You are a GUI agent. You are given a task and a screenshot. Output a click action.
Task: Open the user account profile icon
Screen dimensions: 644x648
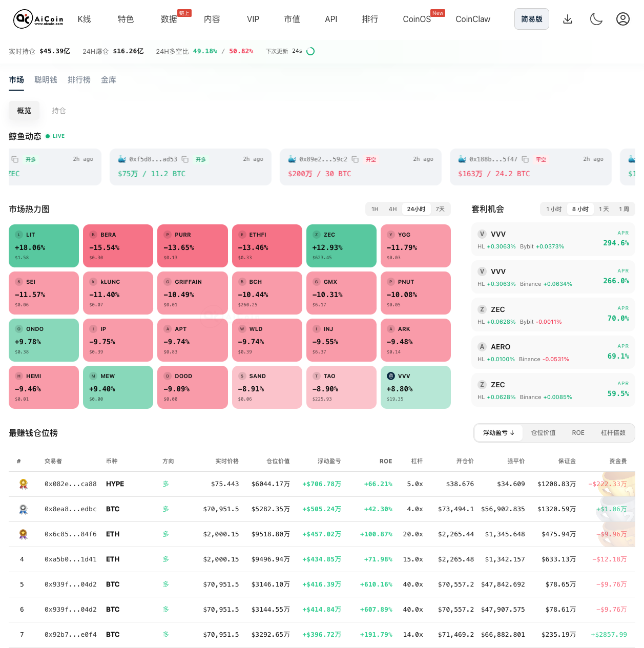623,19
